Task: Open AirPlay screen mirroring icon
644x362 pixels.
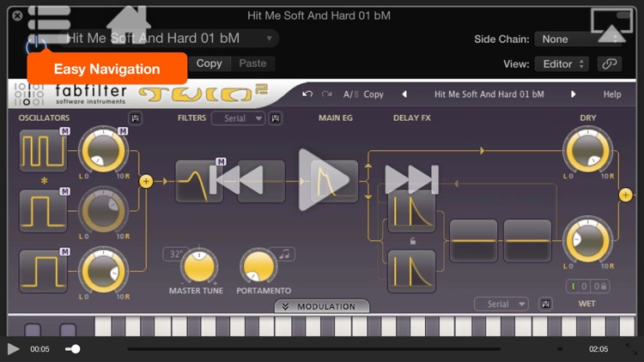Action: click(611, 26)
